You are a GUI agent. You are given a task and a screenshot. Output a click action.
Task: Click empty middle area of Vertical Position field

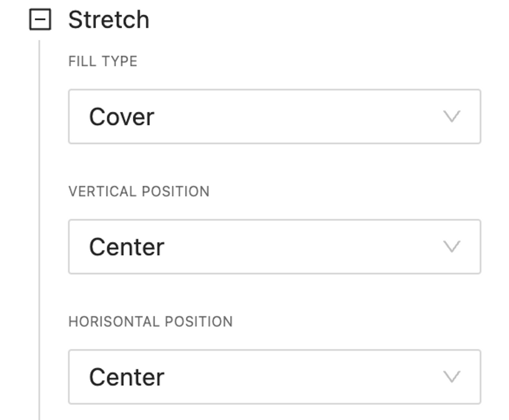297,247
